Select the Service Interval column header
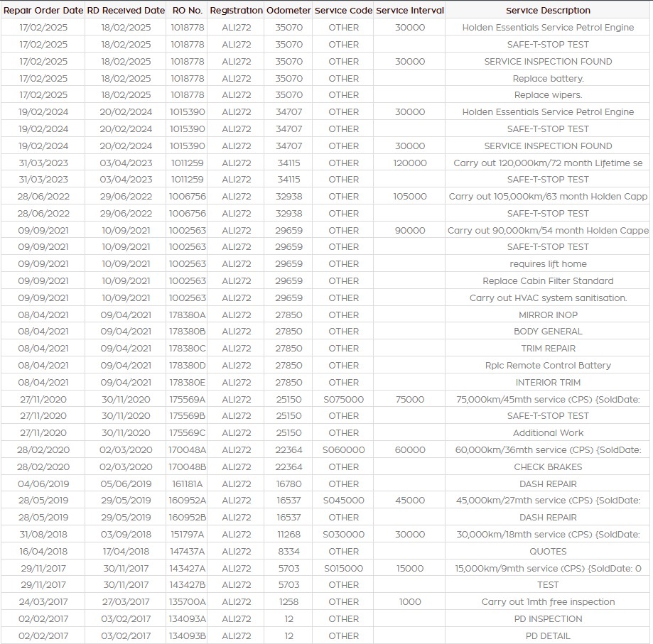 point(410,11)
